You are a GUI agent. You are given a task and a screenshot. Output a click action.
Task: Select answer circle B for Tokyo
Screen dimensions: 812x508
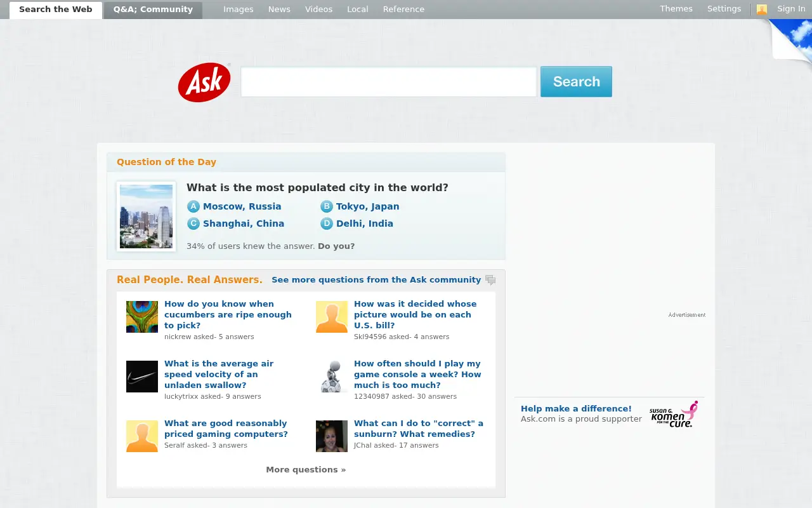327,206
